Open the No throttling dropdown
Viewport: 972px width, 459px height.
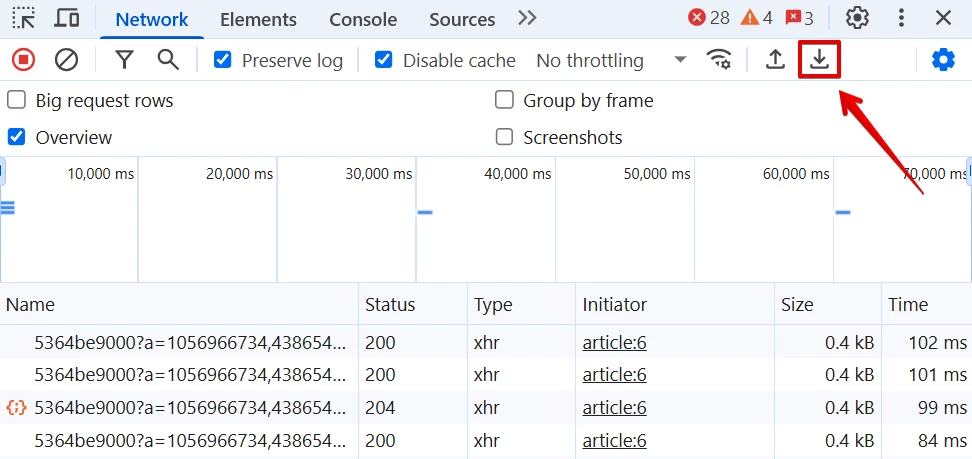pyautogui.click(x=611, y=60)
